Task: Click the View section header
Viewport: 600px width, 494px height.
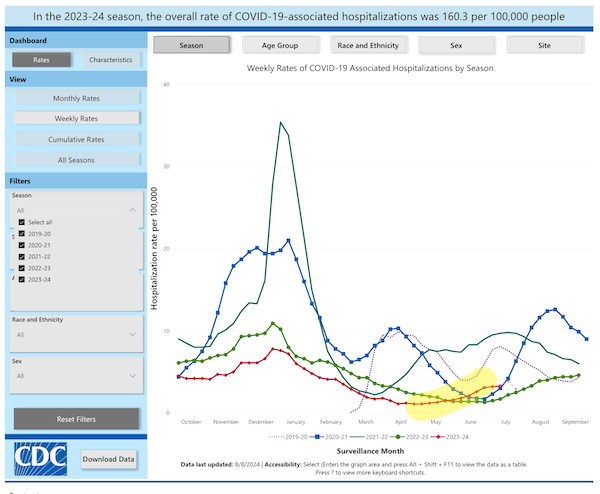Action: (x=76, y=79)
